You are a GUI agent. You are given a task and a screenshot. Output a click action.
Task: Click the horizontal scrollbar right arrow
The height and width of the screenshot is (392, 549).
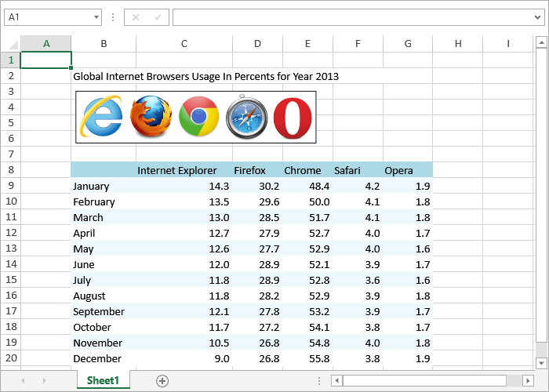click(x=528, y=380)
